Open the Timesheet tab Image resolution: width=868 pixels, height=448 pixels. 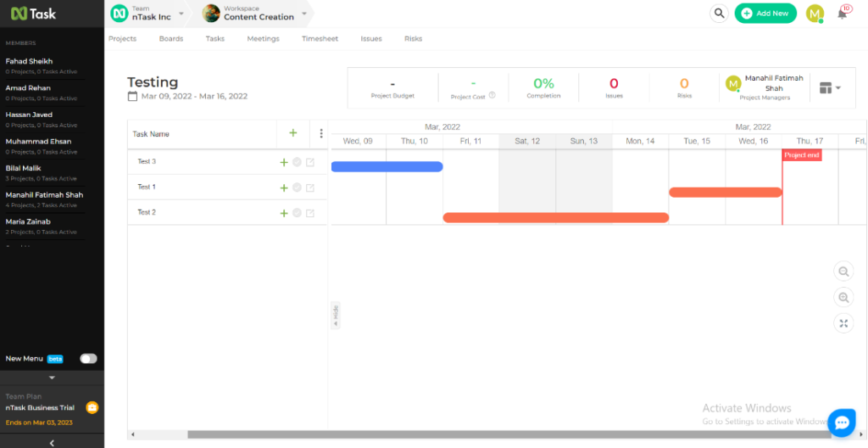click(321, 39)
